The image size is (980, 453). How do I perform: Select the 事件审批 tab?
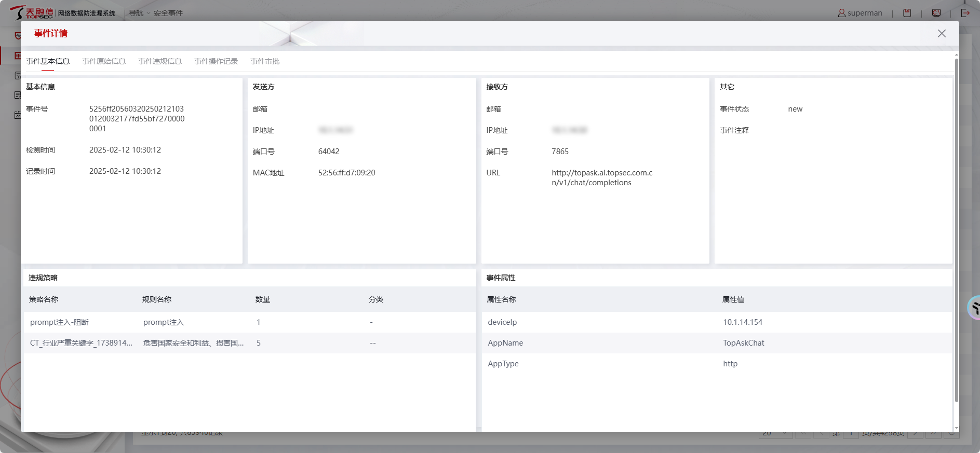pos(265,61)
